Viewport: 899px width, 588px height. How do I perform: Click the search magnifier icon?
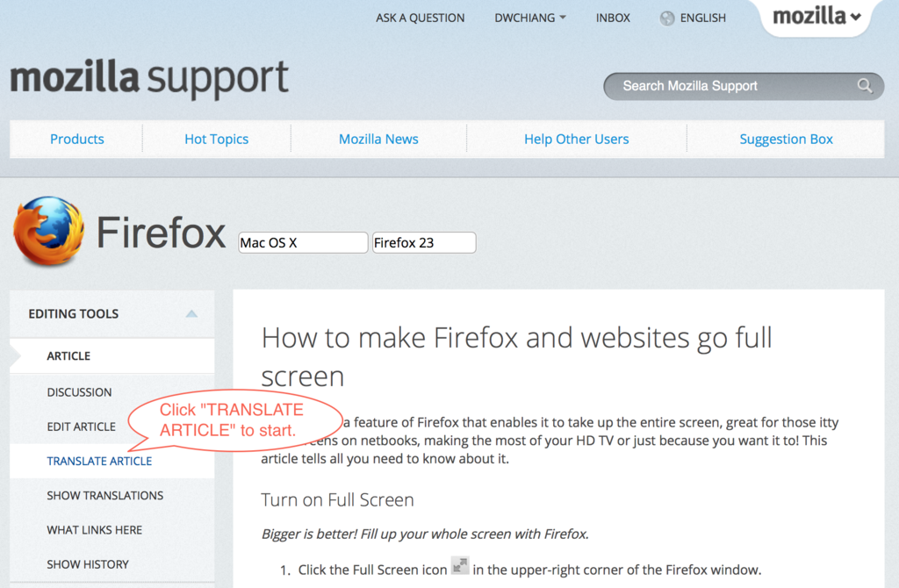pos(865,86)
